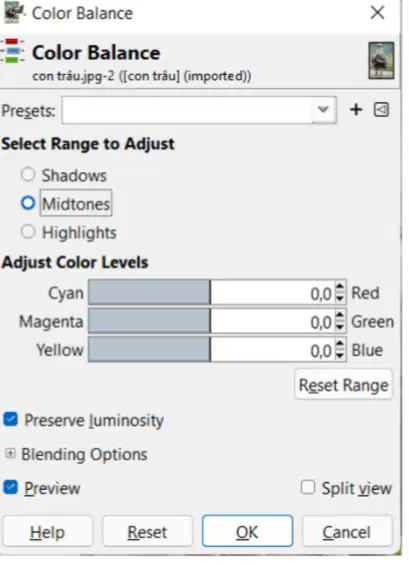Close the Color Balance dialog

click(x=377, y=13)
